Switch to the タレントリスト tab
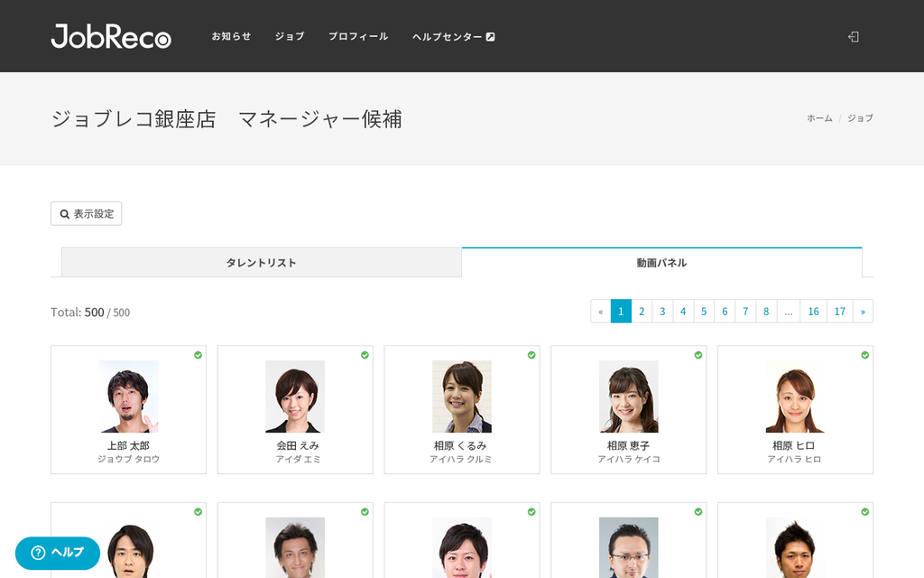Image resolution: width=924 pixels, height=578 pixels. click(x=262, y=263)
